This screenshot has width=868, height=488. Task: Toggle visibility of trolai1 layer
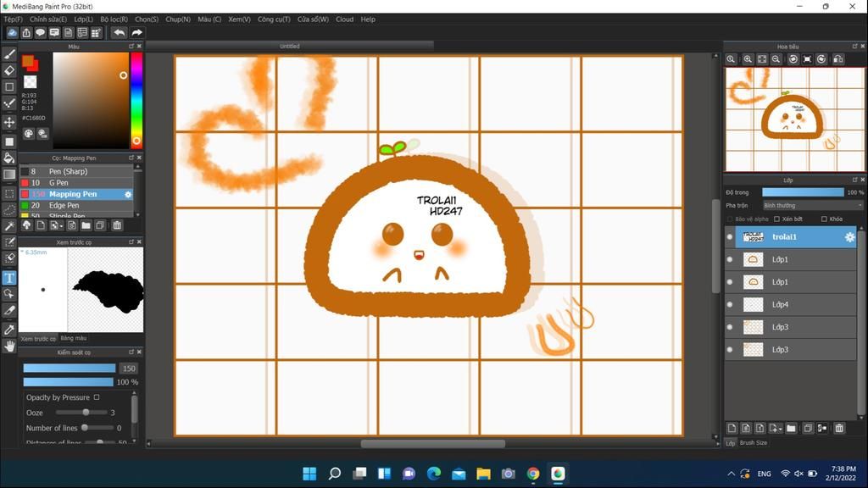coord(730,237)
